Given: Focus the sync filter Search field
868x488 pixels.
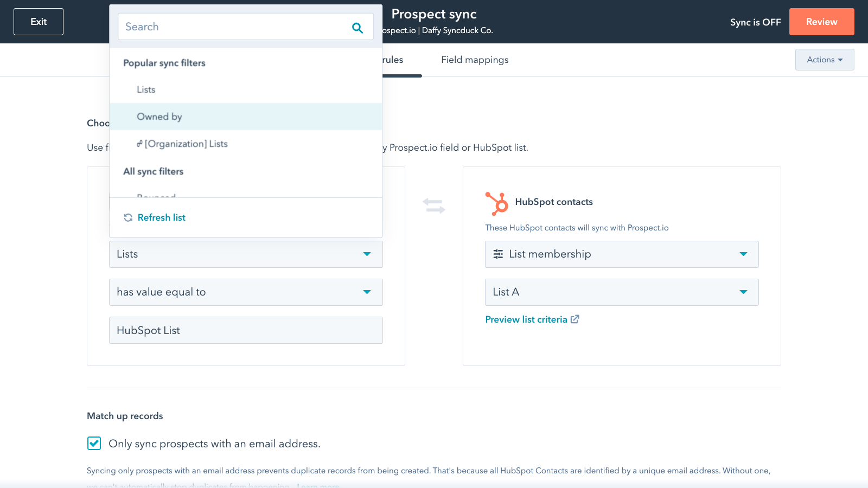Looking at the screenshot, I should [233, 27].
